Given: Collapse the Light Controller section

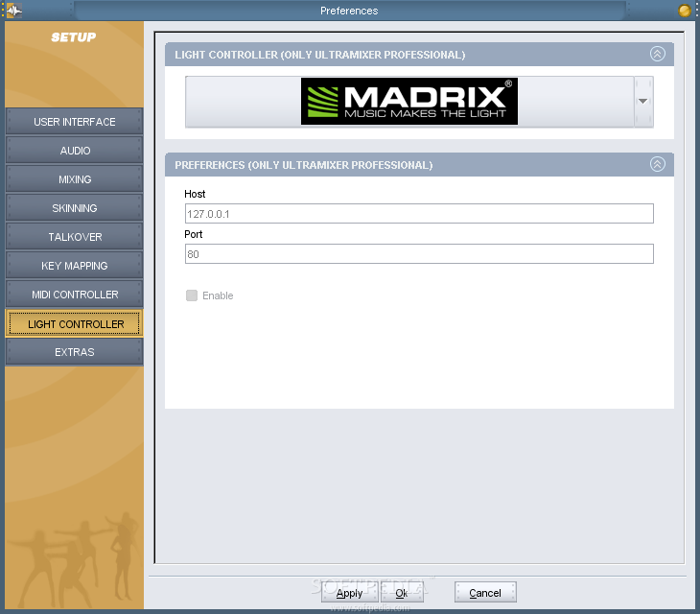Looking at the screenshot, I should 657,54.
